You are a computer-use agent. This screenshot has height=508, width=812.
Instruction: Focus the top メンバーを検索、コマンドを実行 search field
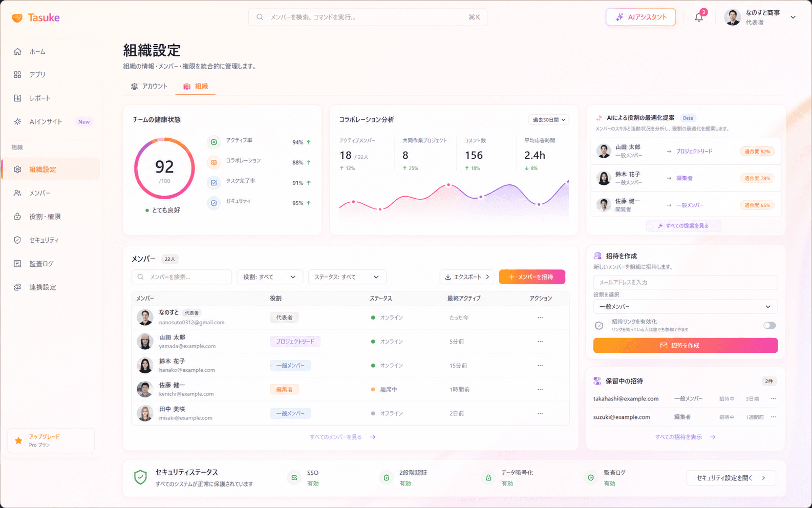(x=368, y=17)
